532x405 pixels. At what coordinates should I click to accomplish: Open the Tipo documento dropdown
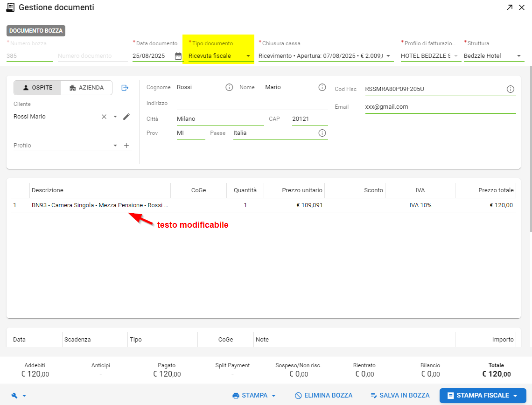220,56
